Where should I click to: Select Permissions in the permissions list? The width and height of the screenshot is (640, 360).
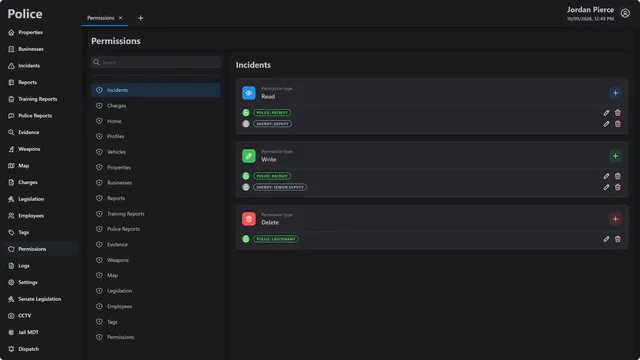tap(156, 337)
